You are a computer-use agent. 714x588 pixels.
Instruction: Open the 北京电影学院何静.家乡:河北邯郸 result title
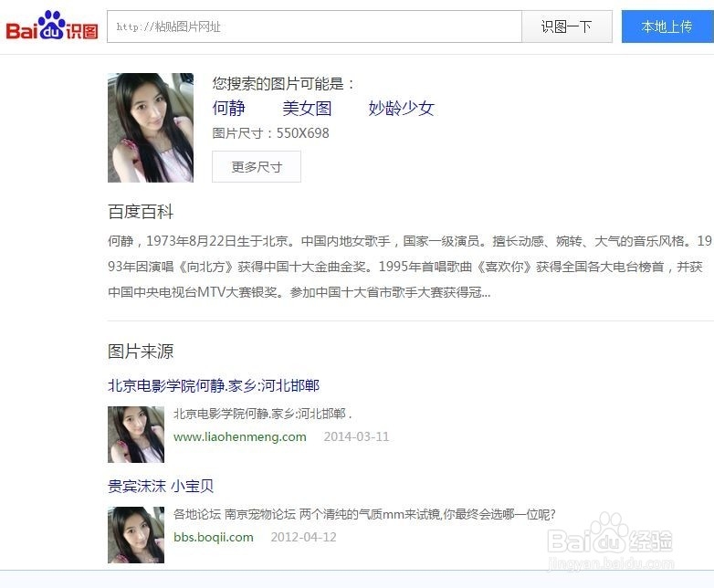click(x=214, y=386)
